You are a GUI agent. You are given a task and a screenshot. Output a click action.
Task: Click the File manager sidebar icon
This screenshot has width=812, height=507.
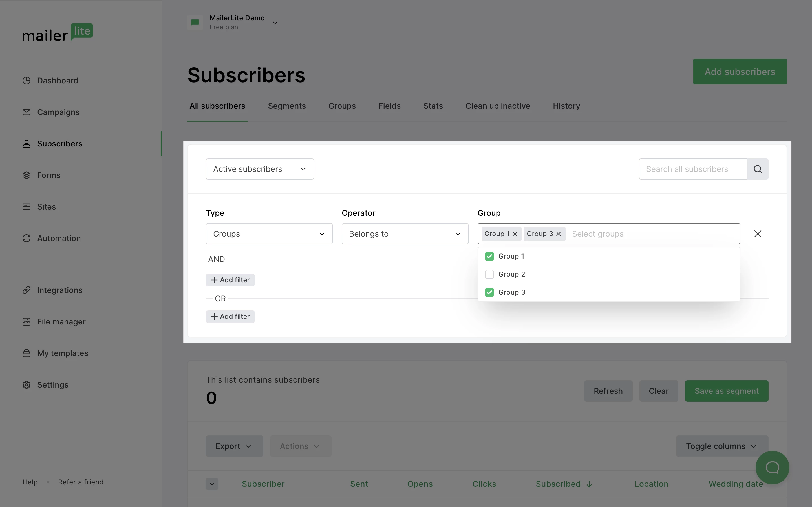point(27,322)
